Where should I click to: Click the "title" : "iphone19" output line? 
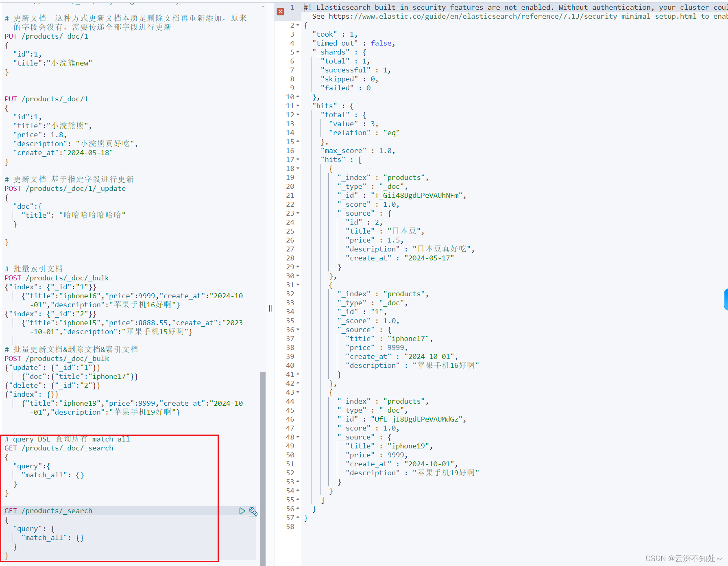pyautogui.click(x=389, y=446)
